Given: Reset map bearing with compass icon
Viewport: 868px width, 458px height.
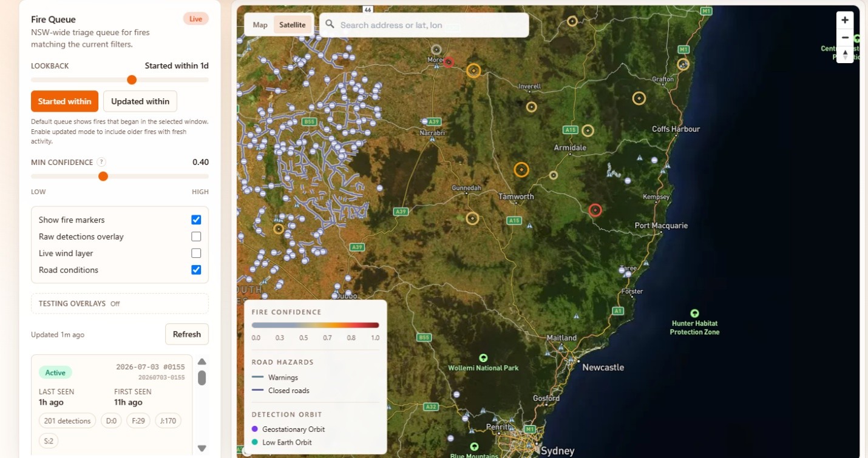Looking at the screenshot, I should pos(845,55).
